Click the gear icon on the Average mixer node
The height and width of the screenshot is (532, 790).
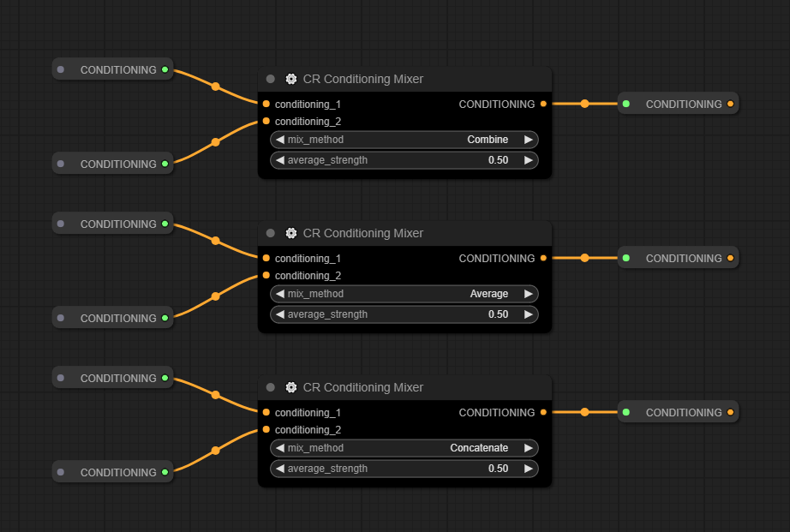pos(291,233)
